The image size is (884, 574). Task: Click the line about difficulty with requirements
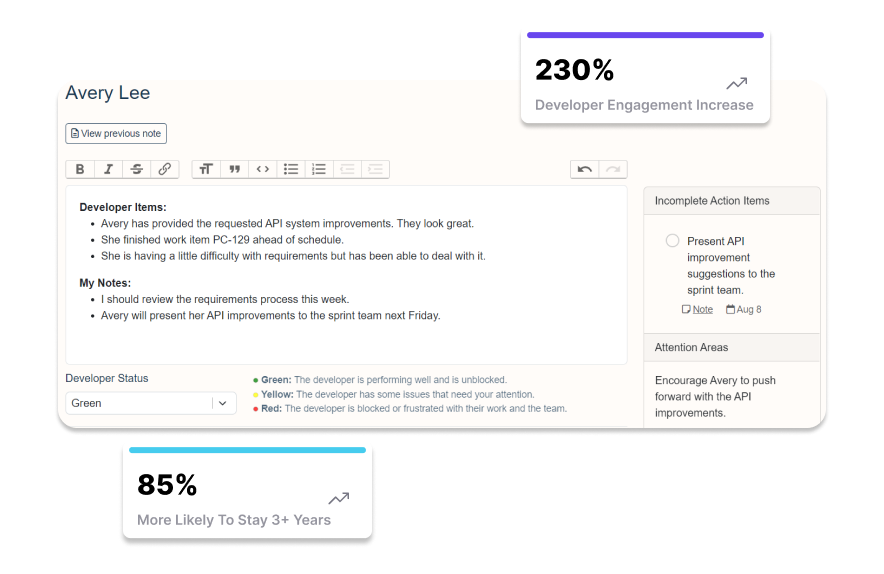tap(293, 256)
